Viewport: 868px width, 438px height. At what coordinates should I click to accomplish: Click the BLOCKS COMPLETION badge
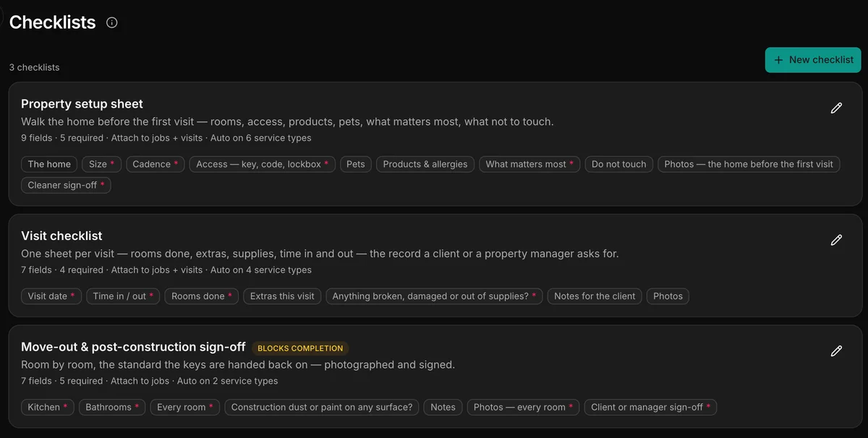(300, 348)
